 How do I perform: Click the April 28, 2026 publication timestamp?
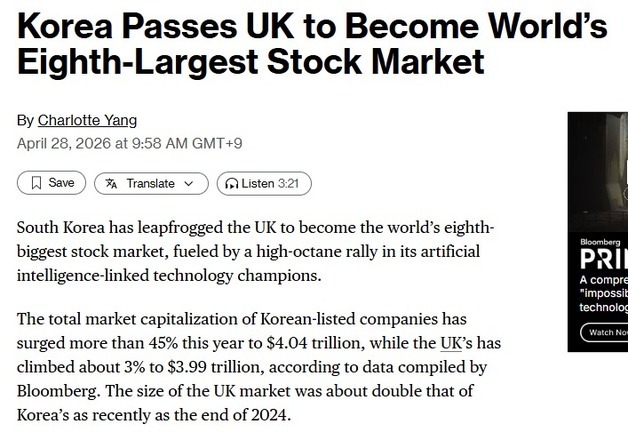click(x=129, y=143)
